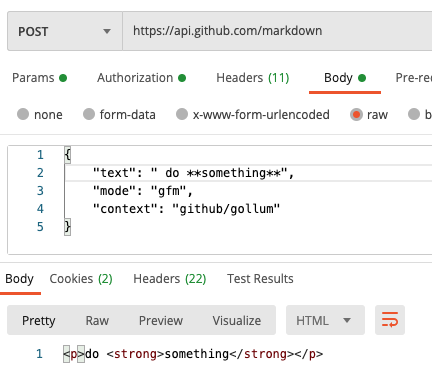Viewport: 432px width, 383px height.
Task: Switch to Preview response view
Action: pyautogui.click(x=161, y=321)
